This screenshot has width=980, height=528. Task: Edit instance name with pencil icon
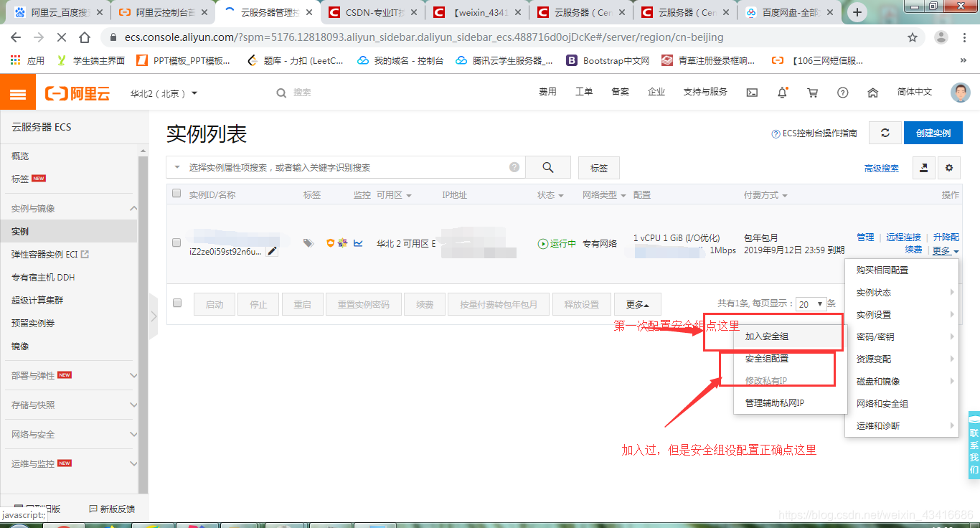272,251
